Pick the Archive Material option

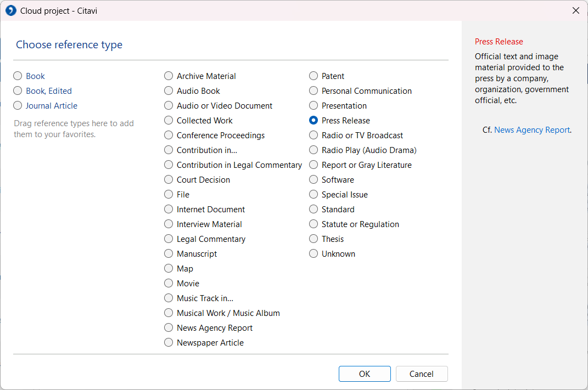click(169, 76)
